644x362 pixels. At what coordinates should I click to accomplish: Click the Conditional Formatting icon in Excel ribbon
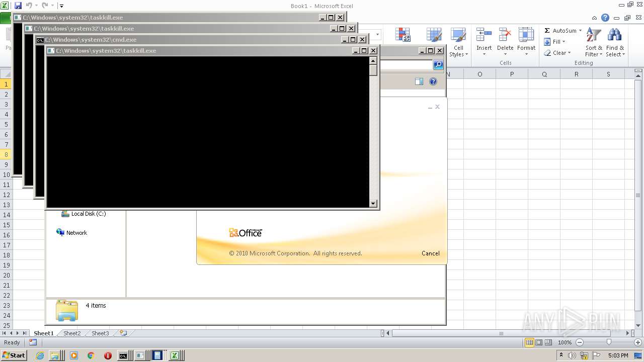click(x=403, y=35)
